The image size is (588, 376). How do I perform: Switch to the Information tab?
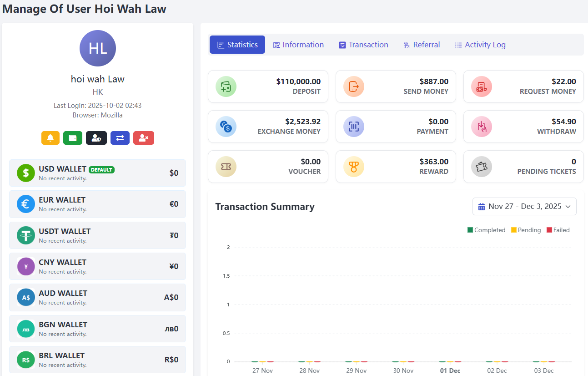pyautogui.click(x=298, y=45)
